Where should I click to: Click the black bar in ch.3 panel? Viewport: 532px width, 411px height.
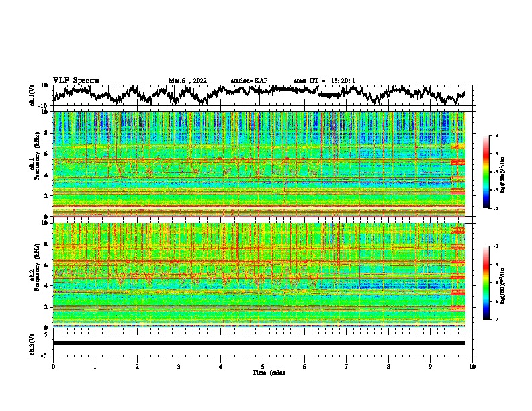tap(259, 343)
